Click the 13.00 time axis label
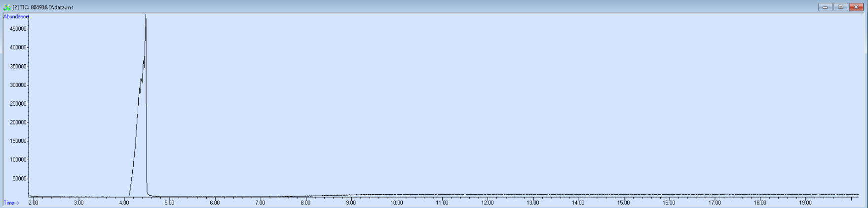 [532, 203]
